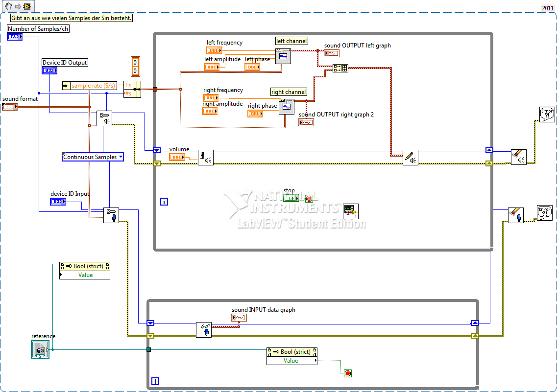The width and height of the screenshot is (557, 392).
Task: Click sample rate constant selector arrow
Action: point(66,86)
